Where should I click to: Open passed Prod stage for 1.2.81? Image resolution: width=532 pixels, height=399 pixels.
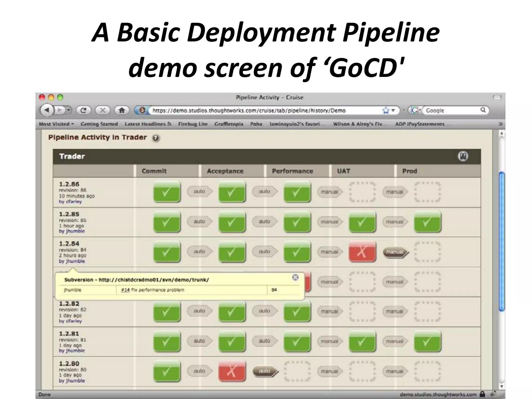tap(427, 341)
